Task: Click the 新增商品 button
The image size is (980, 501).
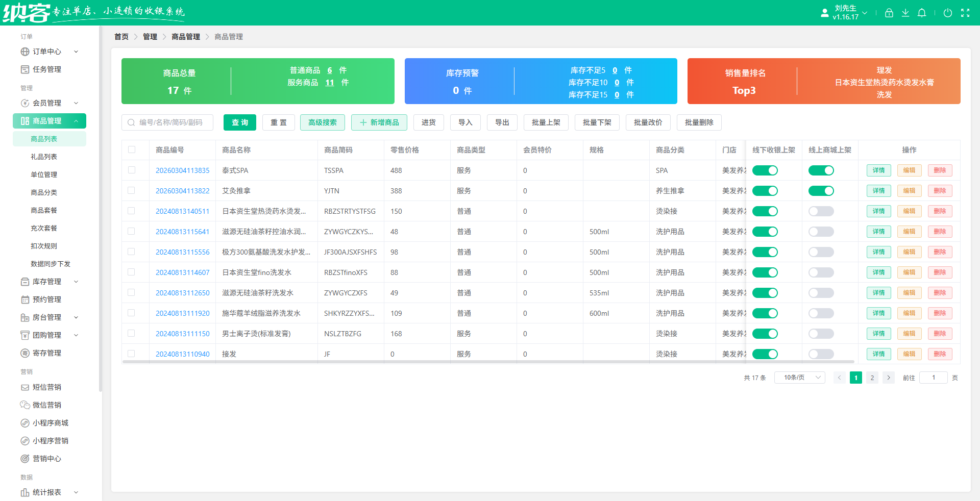Action: click(379, 122)
